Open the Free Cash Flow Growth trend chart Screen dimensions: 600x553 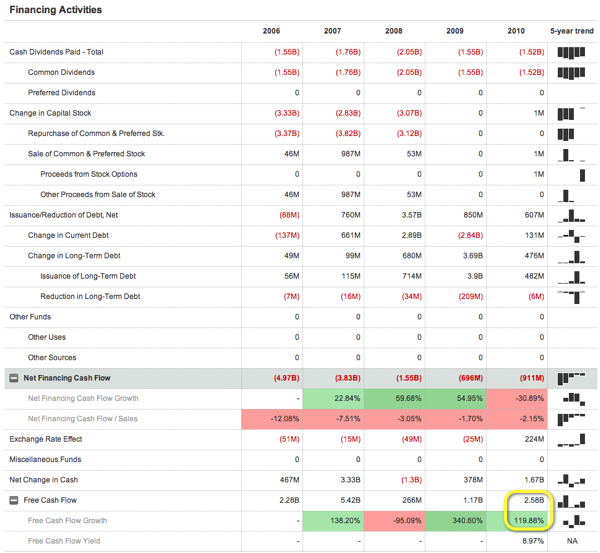tap(574, 521)
